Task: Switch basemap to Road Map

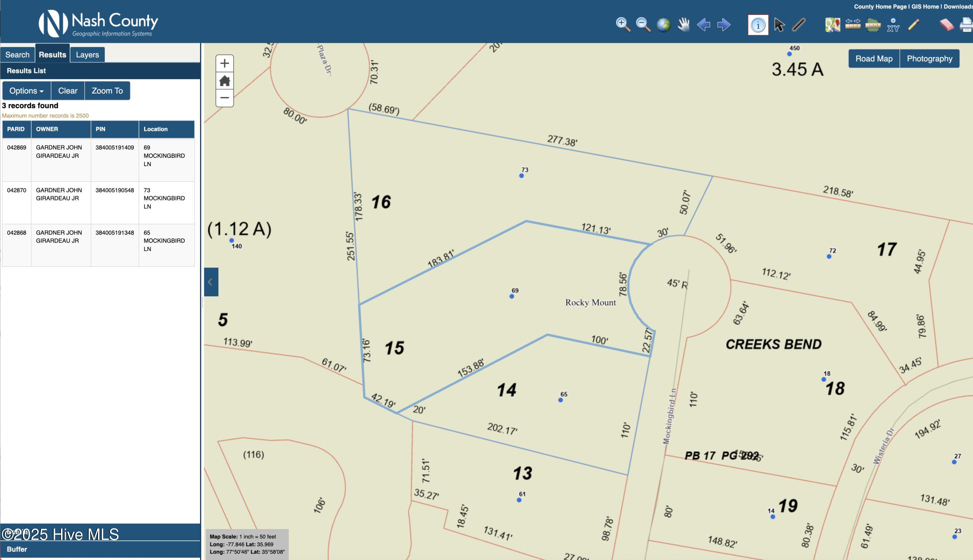Action: [874, 58]
